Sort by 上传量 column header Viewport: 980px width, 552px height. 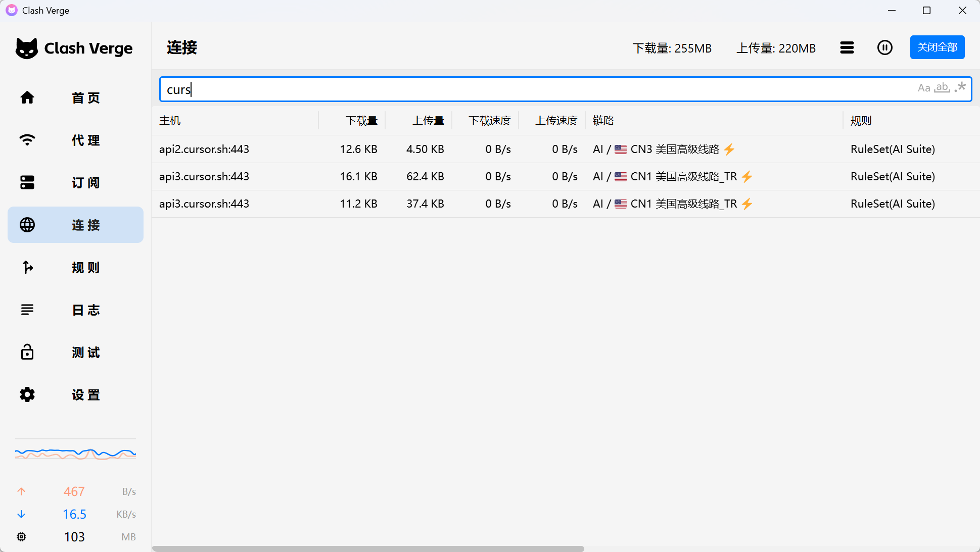click(428, 121)
